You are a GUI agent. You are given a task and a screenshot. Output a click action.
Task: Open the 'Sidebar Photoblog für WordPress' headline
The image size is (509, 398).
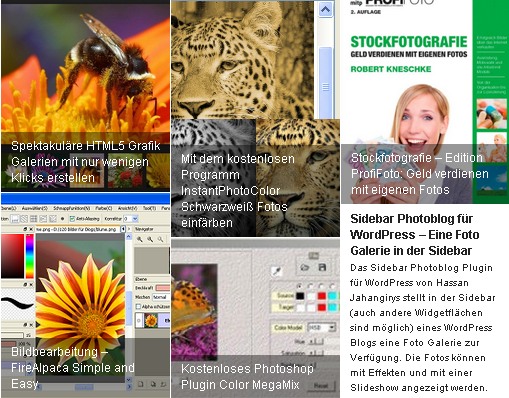coord(415,235)
